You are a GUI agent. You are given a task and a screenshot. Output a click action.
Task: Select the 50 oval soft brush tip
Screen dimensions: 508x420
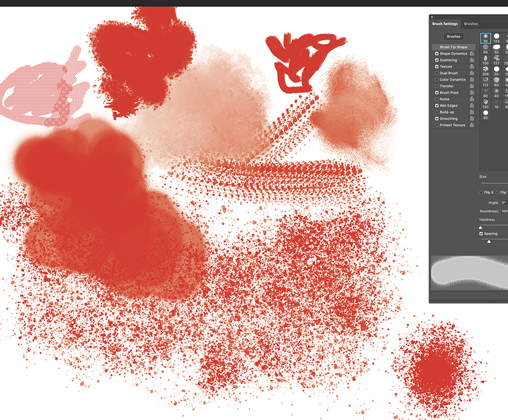tap(496, 49)
